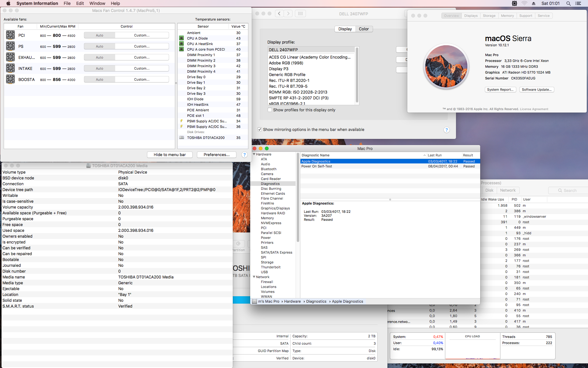
Task: Sort by Diagnostic Name column arrow
Action: point(424,155)
